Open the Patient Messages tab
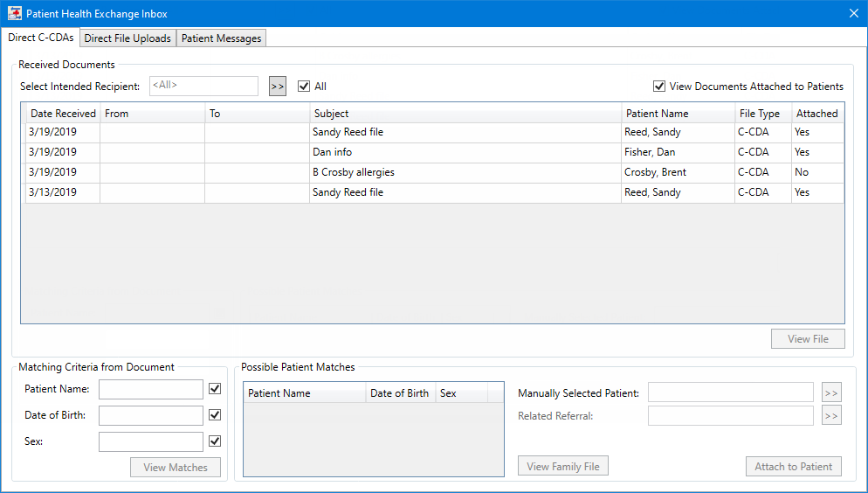868x493 pixels. (x=222, y=38)
